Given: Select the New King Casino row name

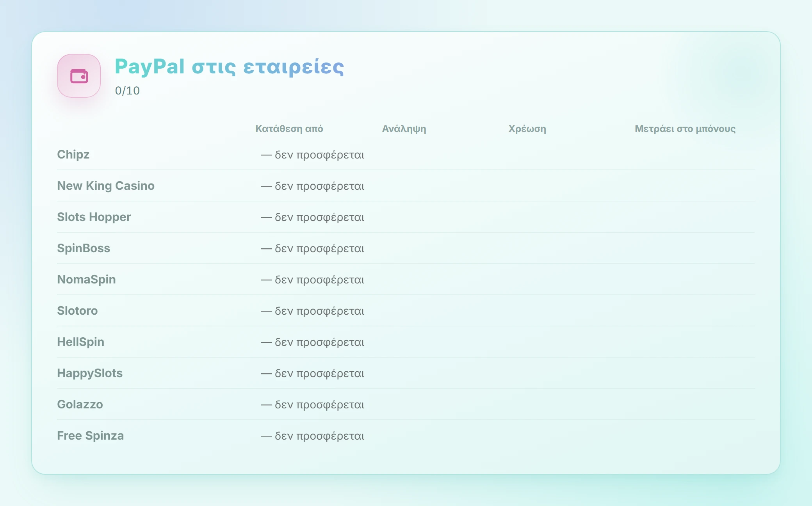Looking at the screenshot, I should 106,186.
